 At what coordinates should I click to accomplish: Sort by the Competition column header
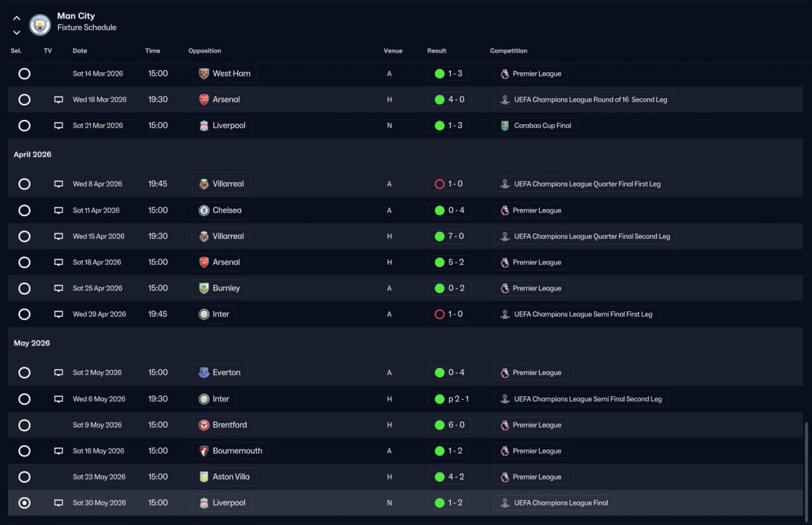pos(509,51)
